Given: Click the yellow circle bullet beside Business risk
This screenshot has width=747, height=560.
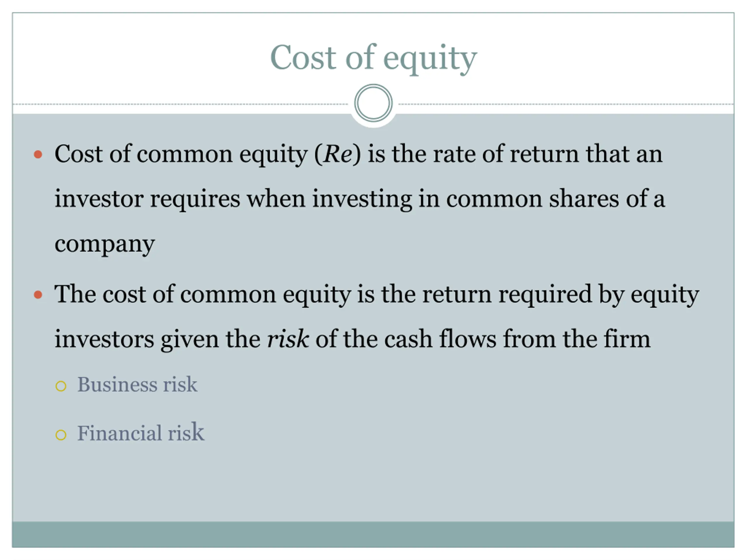Looking at the screenshot, I should click(61, 386).
